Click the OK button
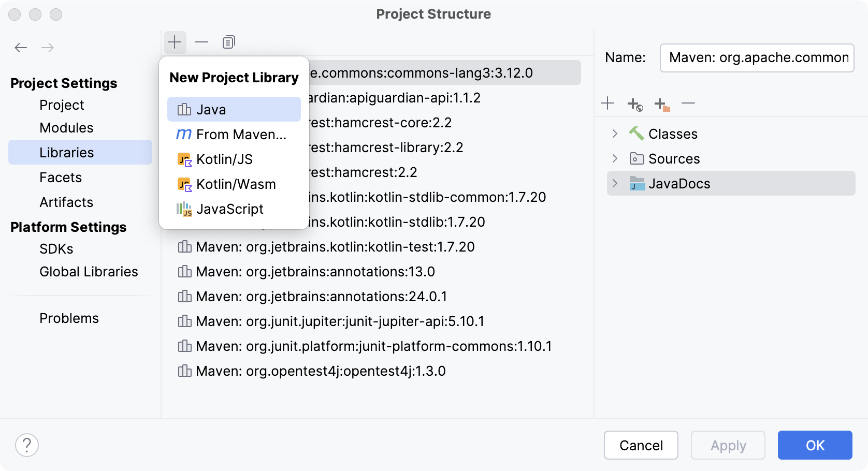The image size is (868, 471). click(x=815, y=445)
